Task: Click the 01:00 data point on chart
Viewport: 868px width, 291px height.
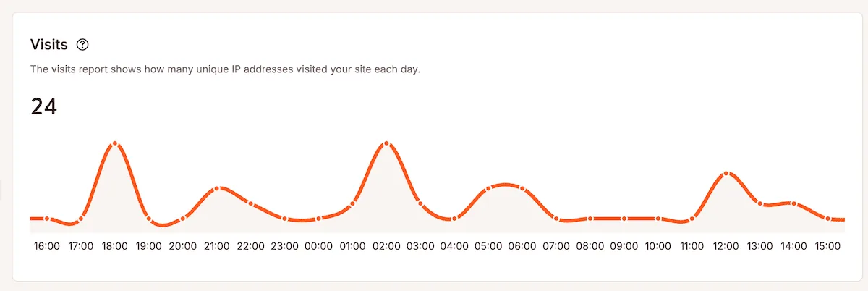Action: click(x=352, y=204)
